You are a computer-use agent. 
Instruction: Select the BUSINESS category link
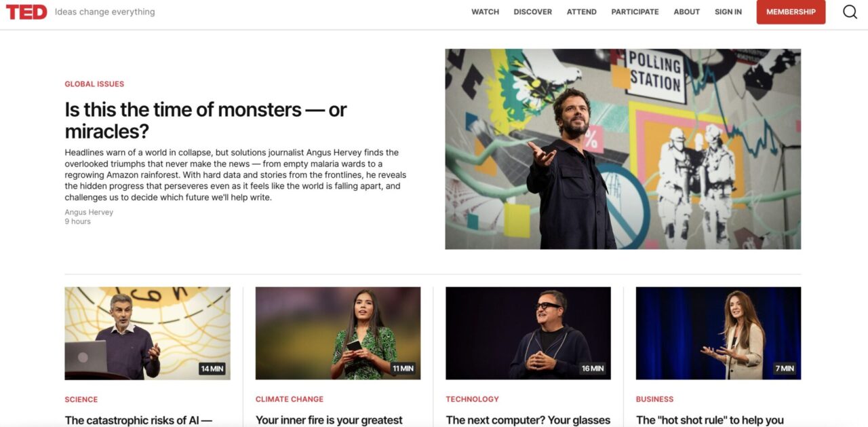click(x=654, y=399)
